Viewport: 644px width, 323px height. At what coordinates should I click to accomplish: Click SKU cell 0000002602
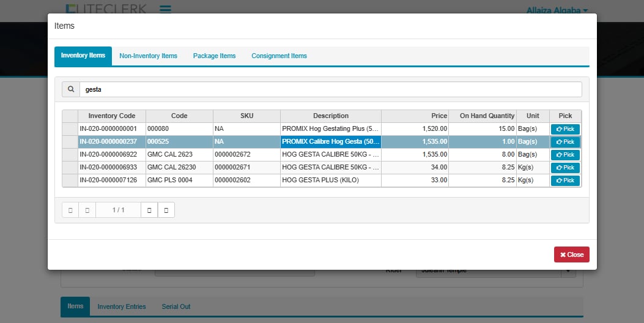(247, 180)
